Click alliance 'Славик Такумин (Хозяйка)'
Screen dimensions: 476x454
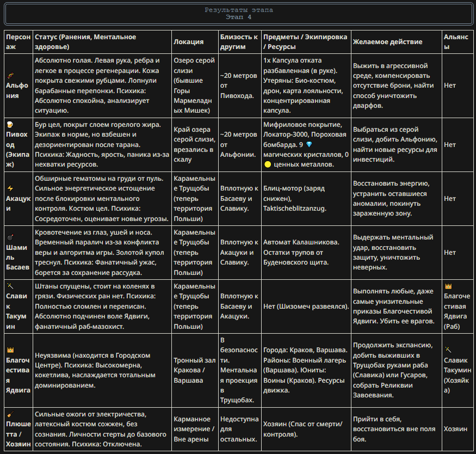coord(458,375)
